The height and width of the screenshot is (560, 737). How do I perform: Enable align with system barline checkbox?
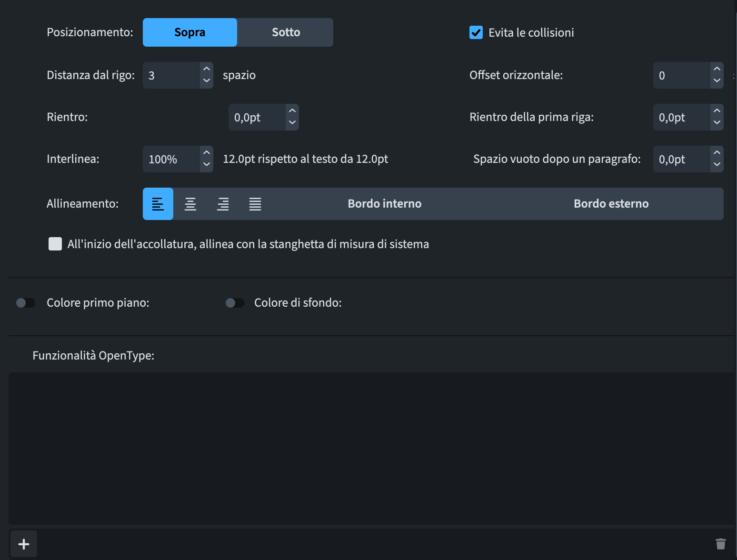(55, 244)
